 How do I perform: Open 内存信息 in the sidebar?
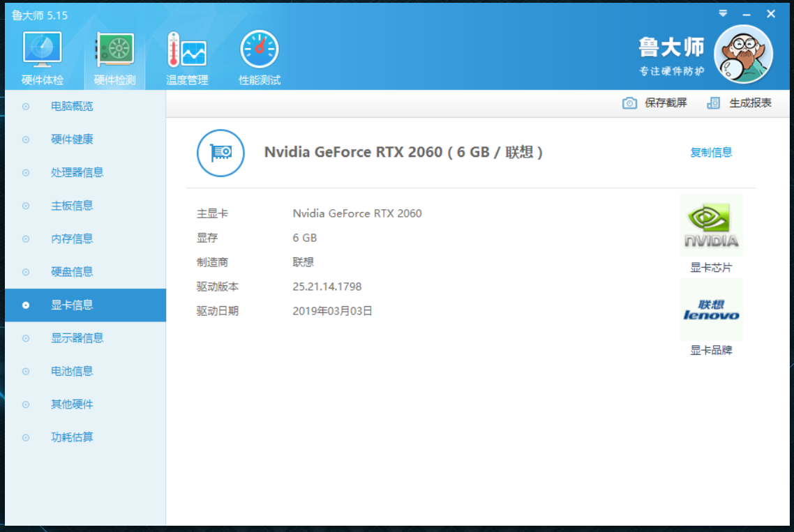pyautogui.click(x=86, y=239)
